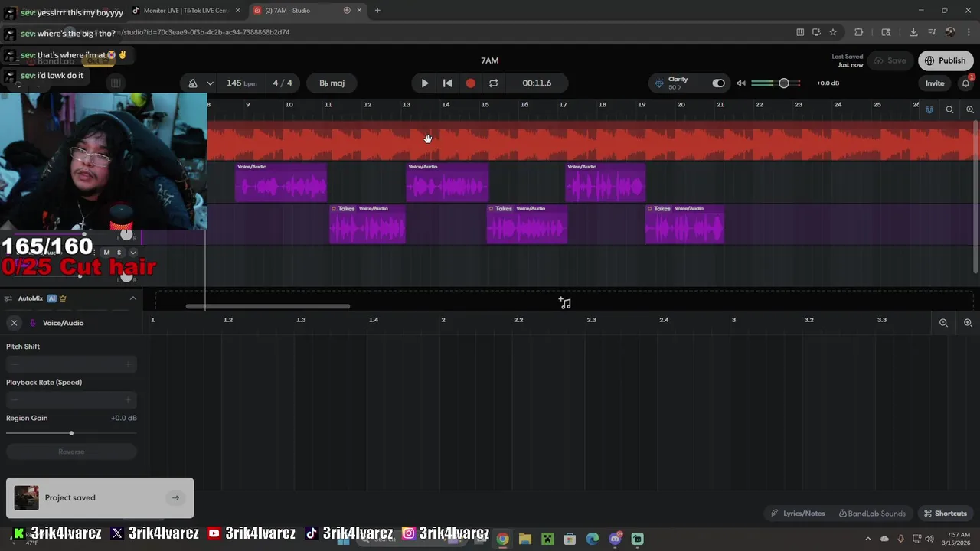Viewport: 980px width, 551px height.
Task: Decrease Playback Rate with minus button
Action: pos(15,400)
